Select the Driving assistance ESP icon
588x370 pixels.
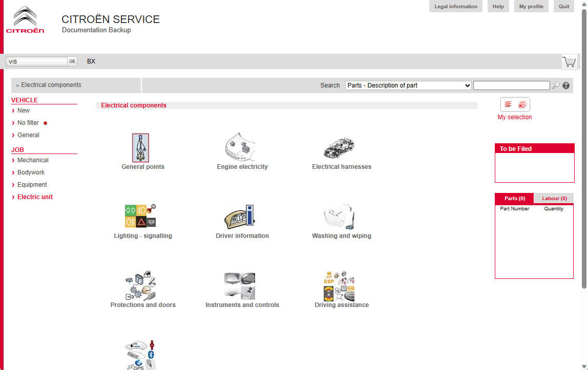tap(339, 286)
